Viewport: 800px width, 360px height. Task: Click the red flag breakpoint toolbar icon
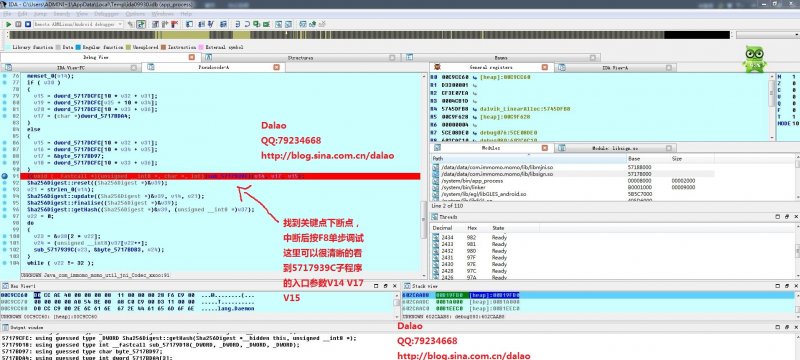175,24
